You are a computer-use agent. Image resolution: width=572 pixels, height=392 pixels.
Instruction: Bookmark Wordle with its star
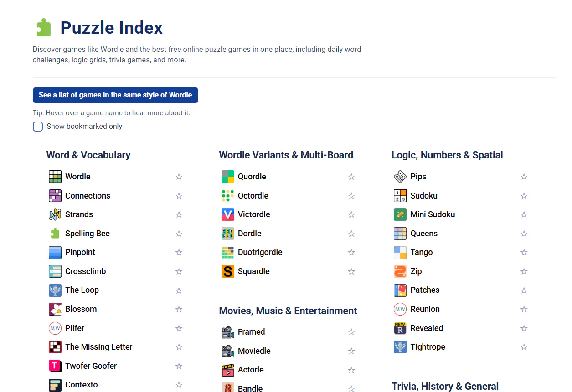179,177
